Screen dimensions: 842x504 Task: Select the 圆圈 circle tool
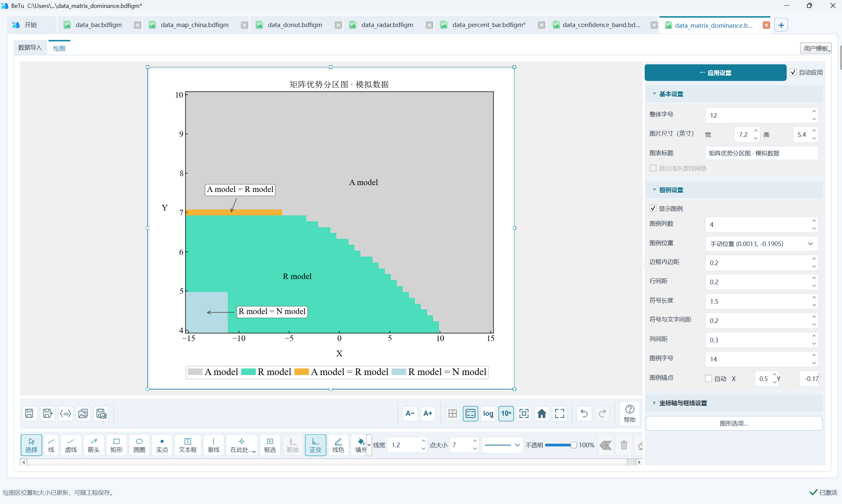(139, 445)
